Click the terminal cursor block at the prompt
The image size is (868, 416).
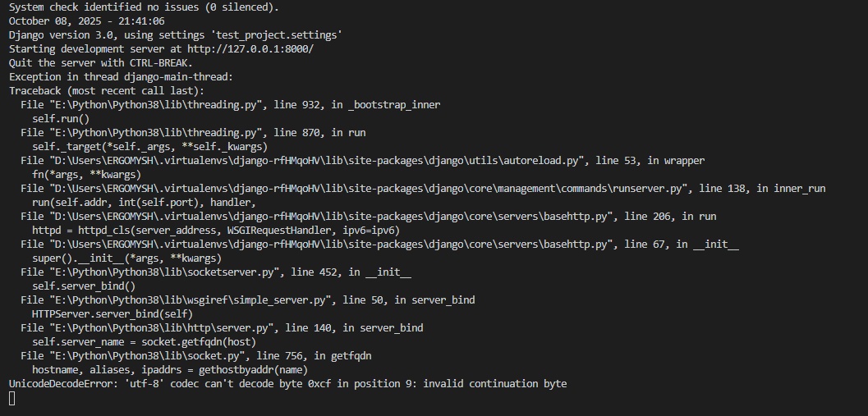[x=12, y=398]
